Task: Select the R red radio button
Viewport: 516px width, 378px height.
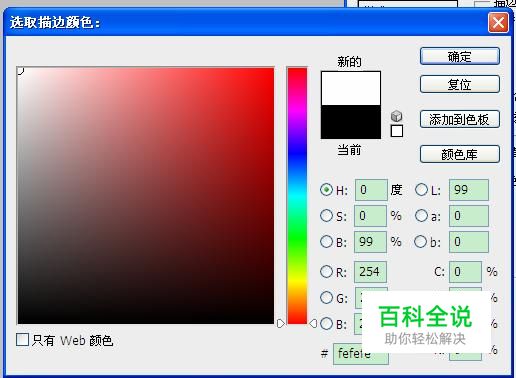Action: click(326, 271)
